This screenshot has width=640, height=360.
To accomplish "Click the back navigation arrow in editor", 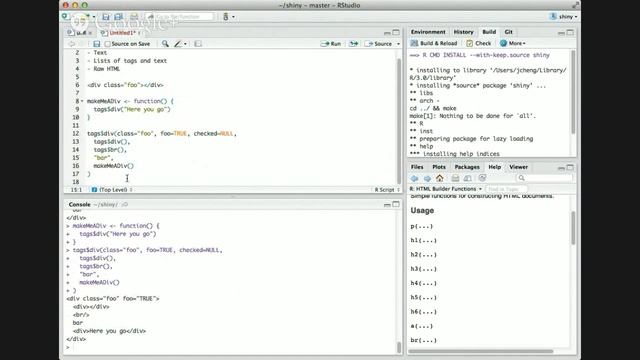I will click(71, 44).
